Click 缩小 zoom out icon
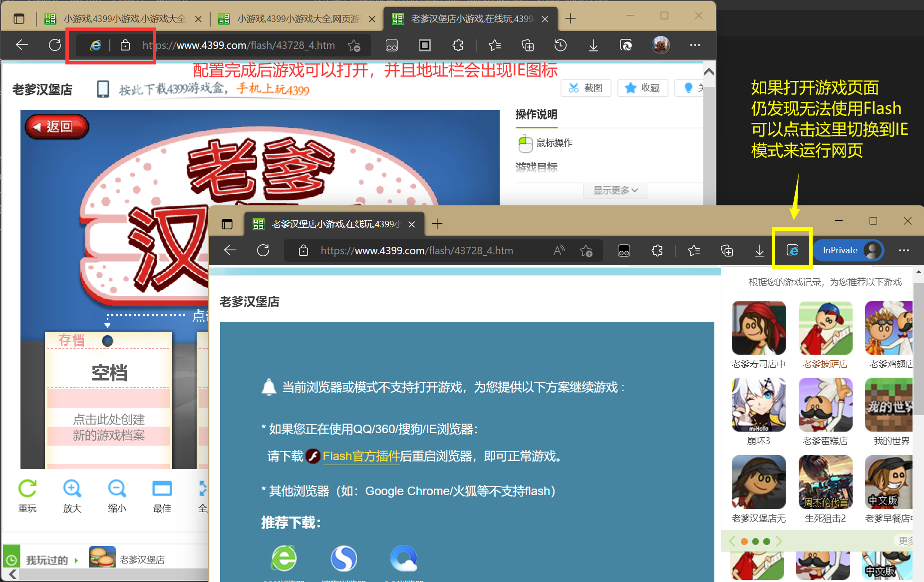924x582 pixels. pyautogui.click(x=117, y=496)
